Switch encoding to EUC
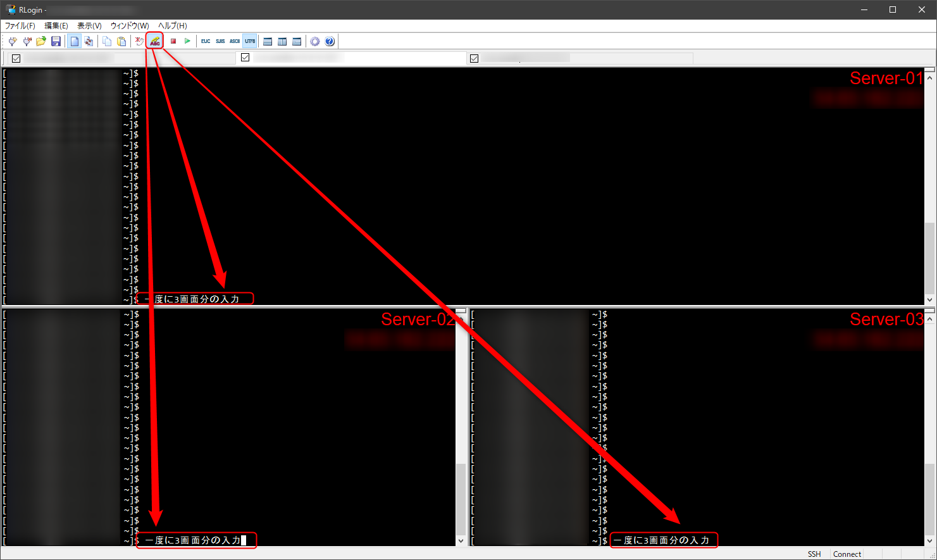Image resolution: width=937 pixels, height=560 pixels. click(206, 41)
